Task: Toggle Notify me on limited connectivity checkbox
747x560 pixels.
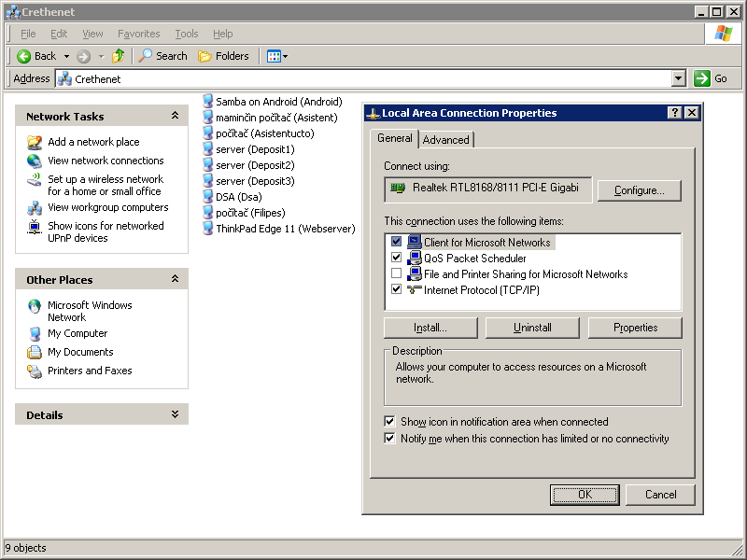Action: coord(389,438)
